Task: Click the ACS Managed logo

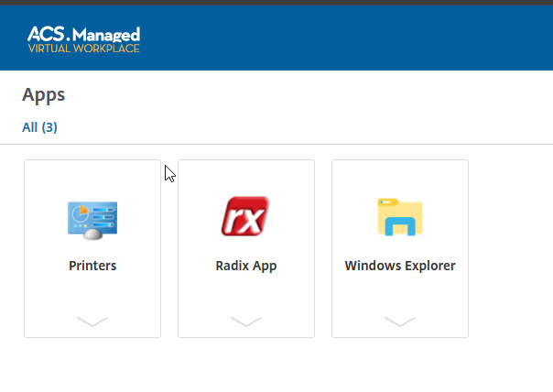Action: click(83, 38)
